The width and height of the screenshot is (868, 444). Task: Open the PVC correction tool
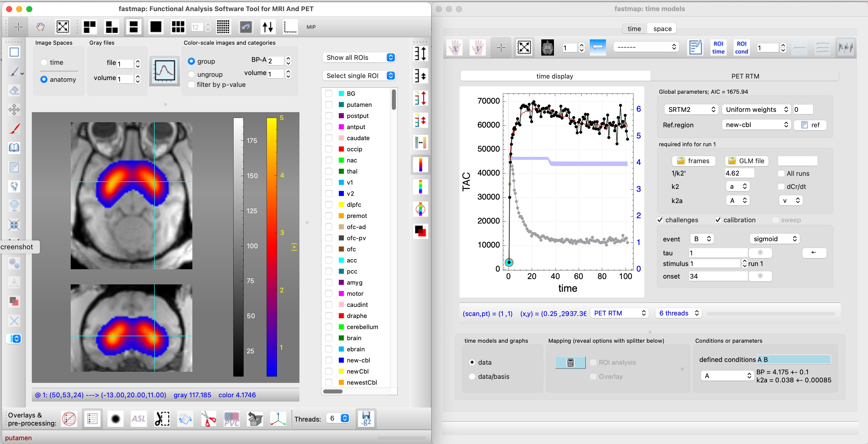pyautogui.click(x=232, y=419)
